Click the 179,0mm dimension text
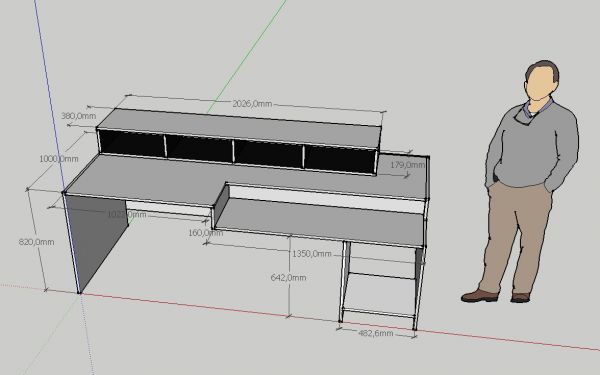This screenshot has width=600, height=375. (408, 165)
